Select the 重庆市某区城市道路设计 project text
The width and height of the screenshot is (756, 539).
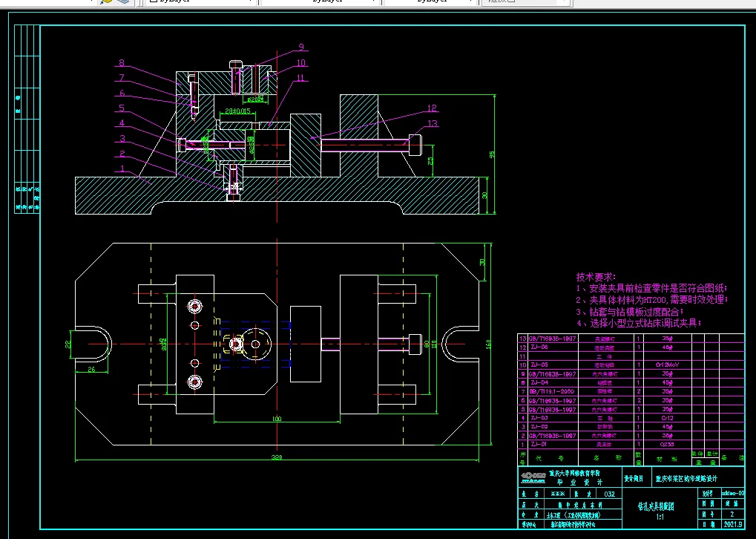(x=686, y=479)
